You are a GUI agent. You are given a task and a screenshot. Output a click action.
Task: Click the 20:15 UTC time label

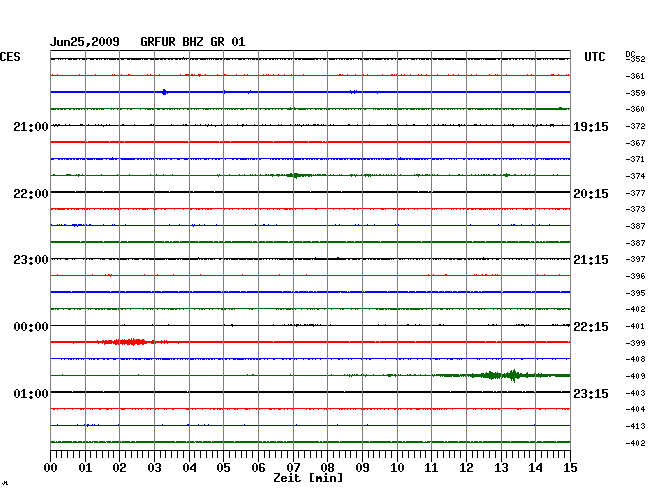(x=591, y=194)
